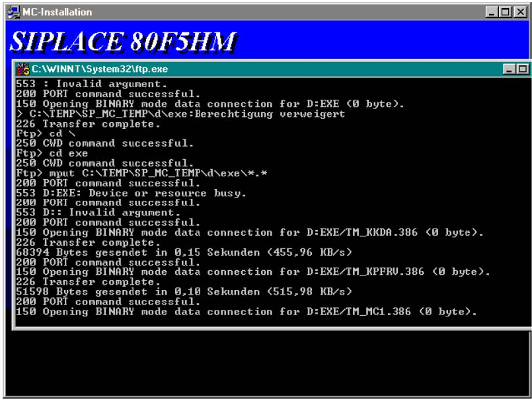Click the MC-Installation title bar text
Viewport: 532px width, 399px height.
coord(57,12)
